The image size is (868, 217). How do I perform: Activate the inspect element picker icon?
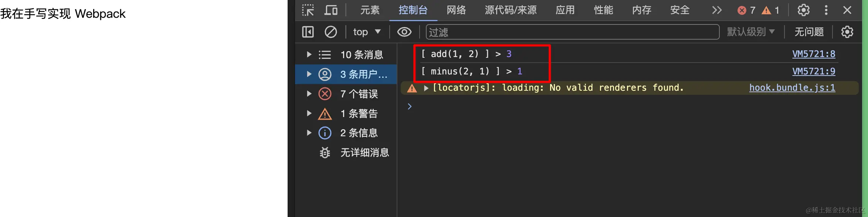click(308, 10)
